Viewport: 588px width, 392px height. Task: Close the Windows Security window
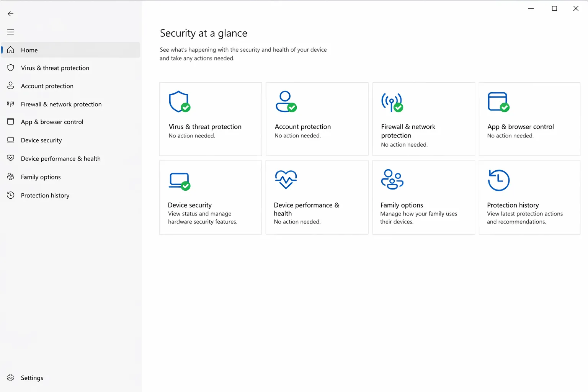(576, 8)
